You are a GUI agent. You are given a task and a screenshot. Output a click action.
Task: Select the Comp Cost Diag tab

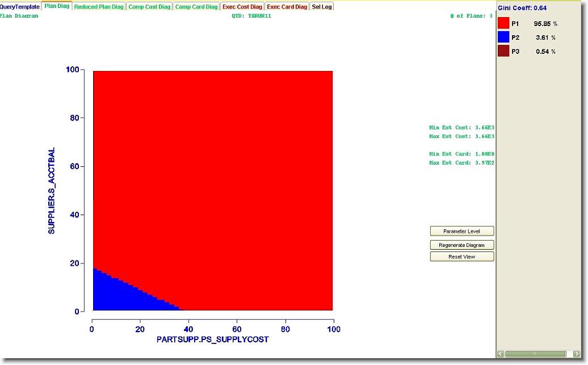(x=149, y=7)
